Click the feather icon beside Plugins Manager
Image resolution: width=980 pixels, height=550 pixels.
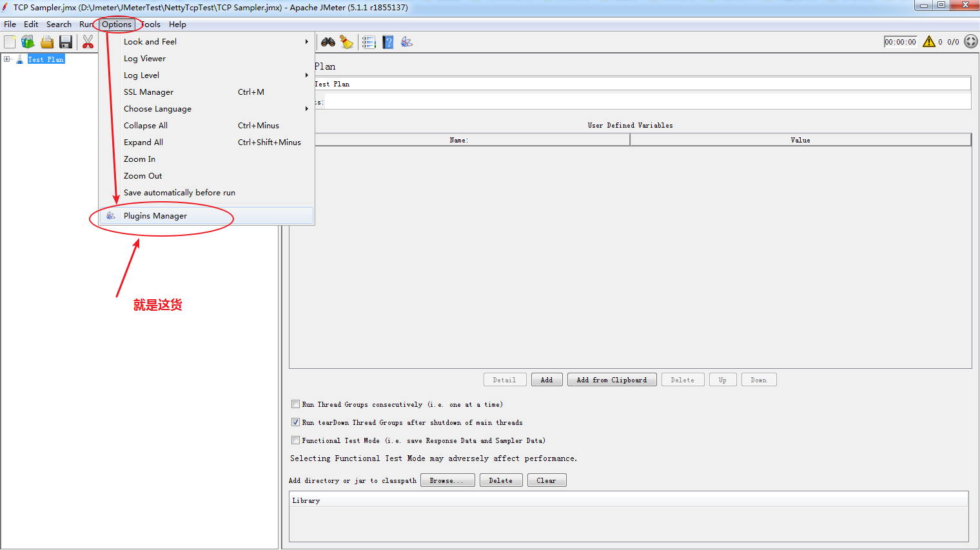pyautogui.click(x=111, y=216)
